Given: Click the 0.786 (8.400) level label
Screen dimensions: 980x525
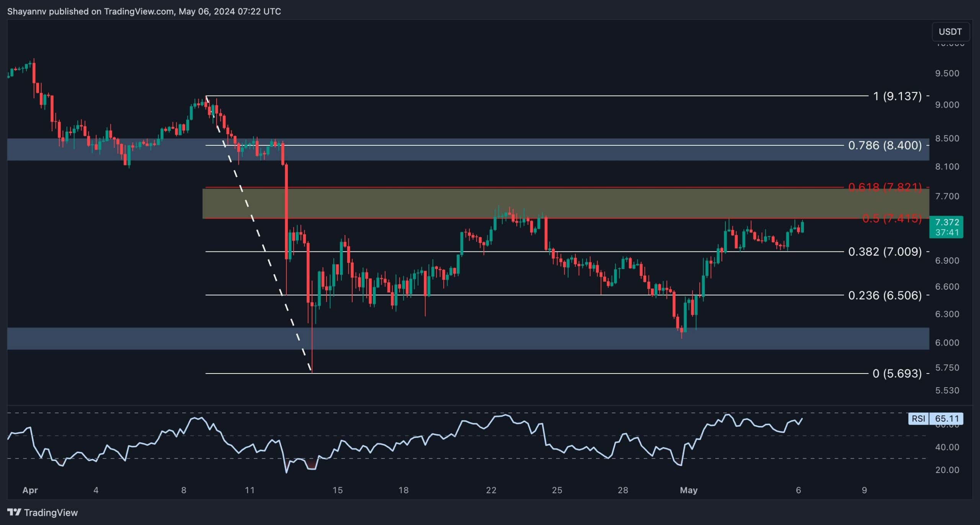Looking at the screenshot, I should click(x=885, y=145).
